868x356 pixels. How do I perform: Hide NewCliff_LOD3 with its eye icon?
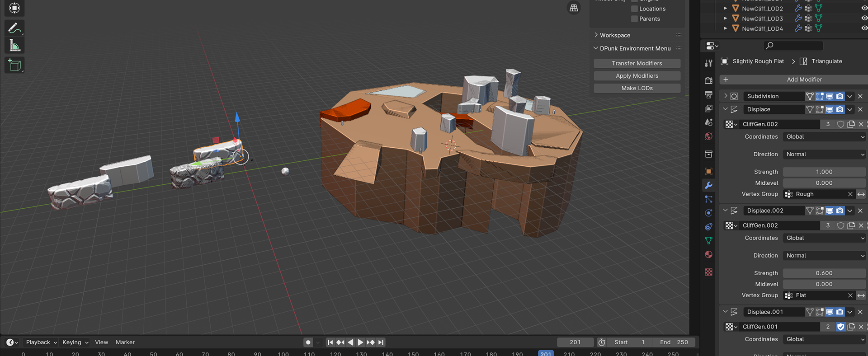864,19
